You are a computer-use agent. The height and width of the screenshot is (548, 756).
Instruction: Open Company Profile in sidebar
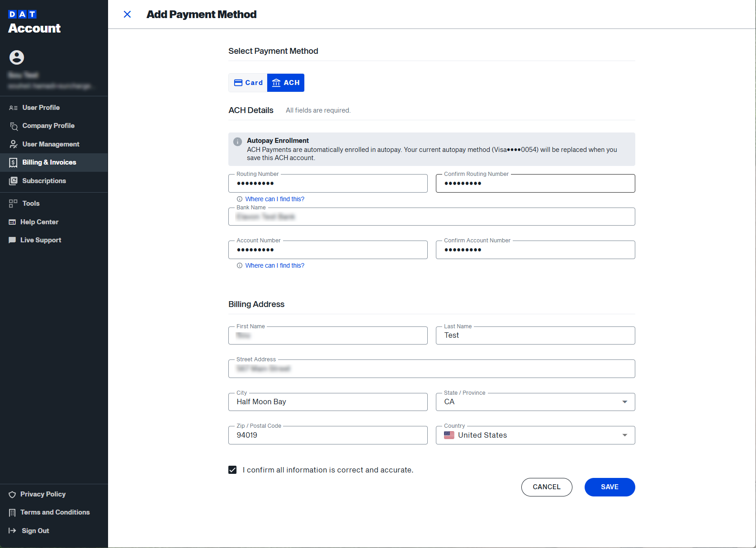pyautogui.click(x=54, y=126)
